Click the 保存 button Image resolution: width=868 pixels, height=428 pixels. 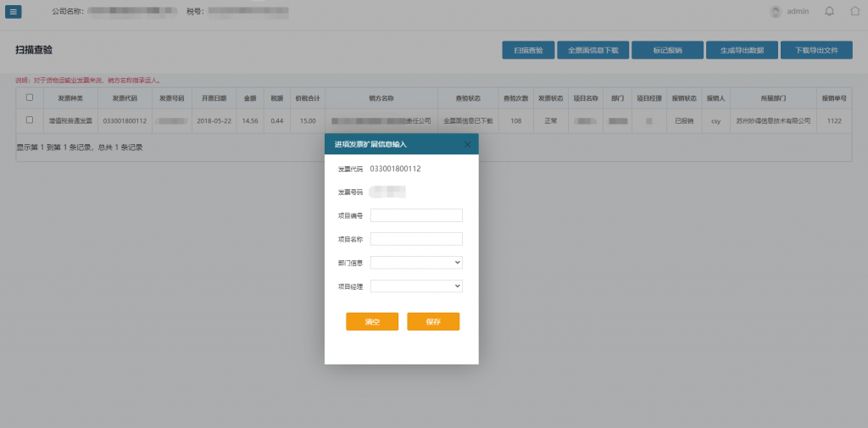433,322
